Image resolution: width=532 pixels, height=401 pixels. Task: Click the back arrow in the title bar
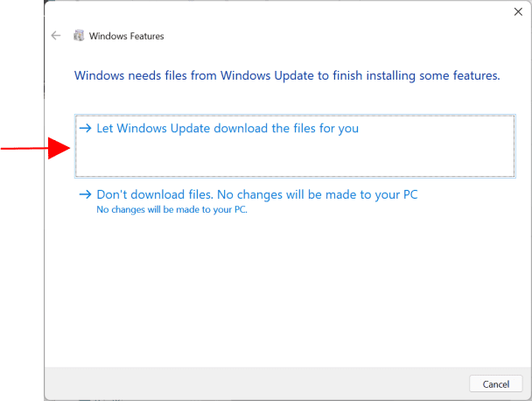coord(57,36)
